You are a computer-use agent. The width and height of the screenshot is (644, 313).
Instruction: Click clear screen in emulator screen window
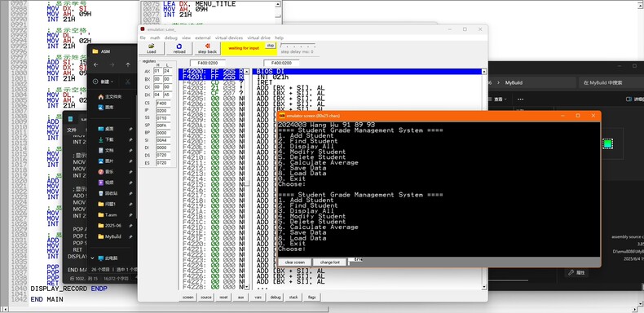coord(294,262)
